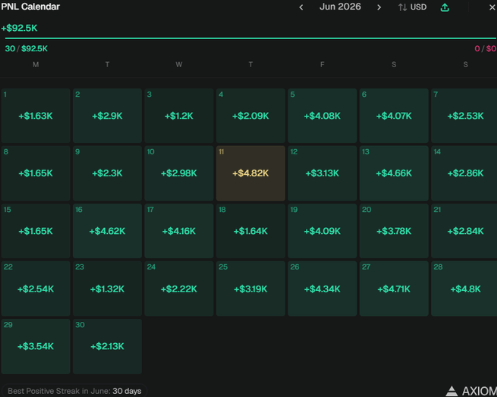Select day 20 cell with +$3.78K

[394, 231]
